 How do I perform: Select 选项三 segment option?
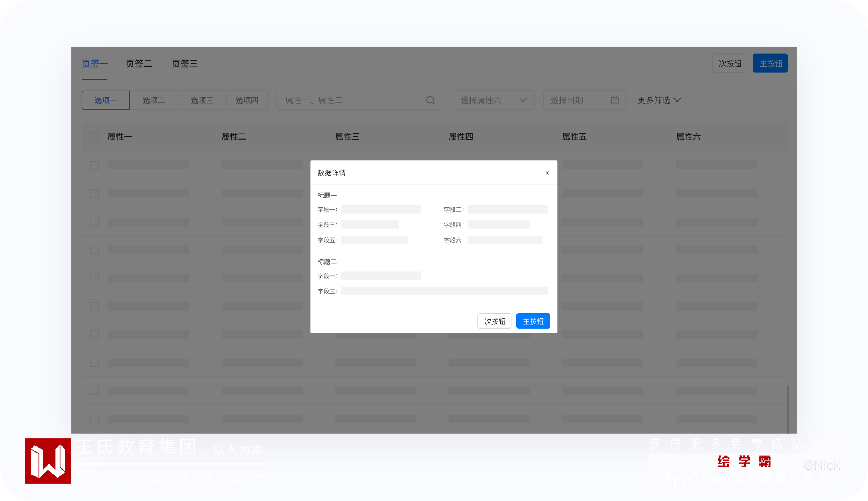pos(202,100)
